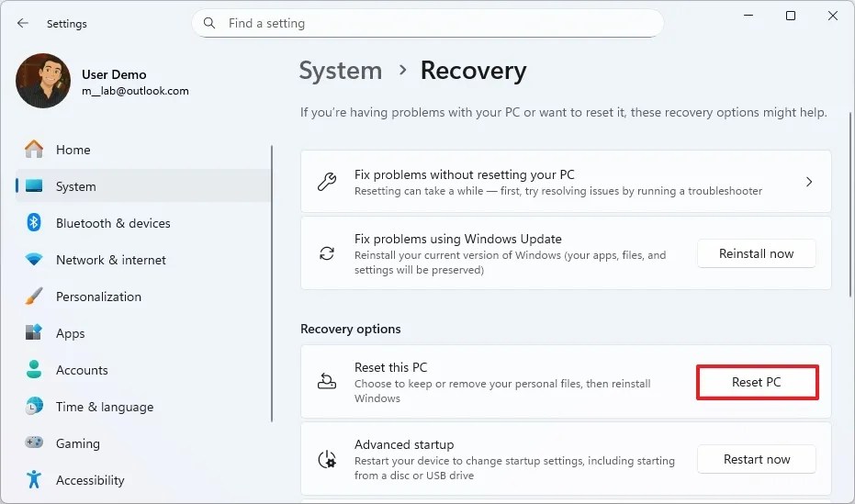Click the back arrow in Settings
This screenshot has height=504, width=855.
[x=22, y=23]
